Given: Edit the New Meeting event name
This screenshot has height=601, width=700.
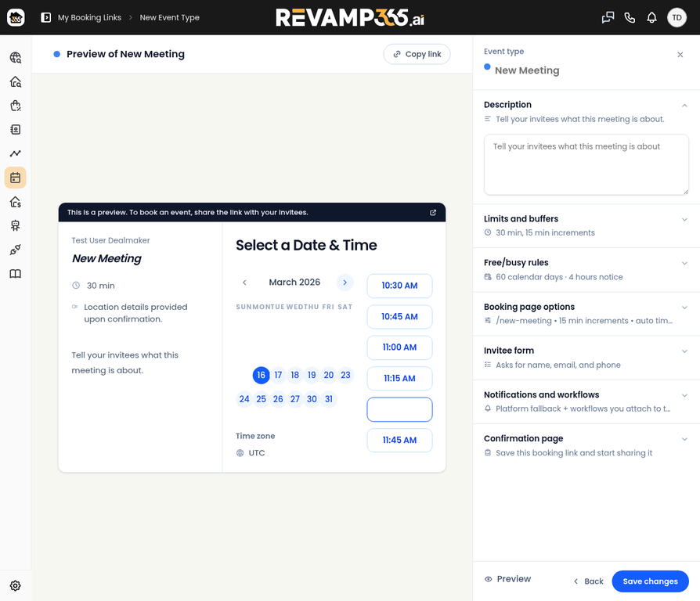Looking at the screenshot, I should coord(527,70).
